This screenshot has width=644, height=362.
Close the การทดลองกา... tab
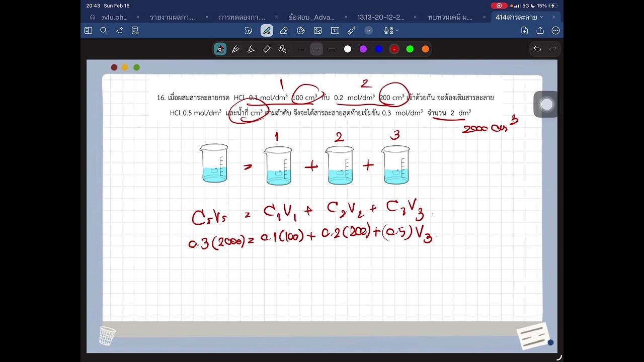[x=276, y=17]
